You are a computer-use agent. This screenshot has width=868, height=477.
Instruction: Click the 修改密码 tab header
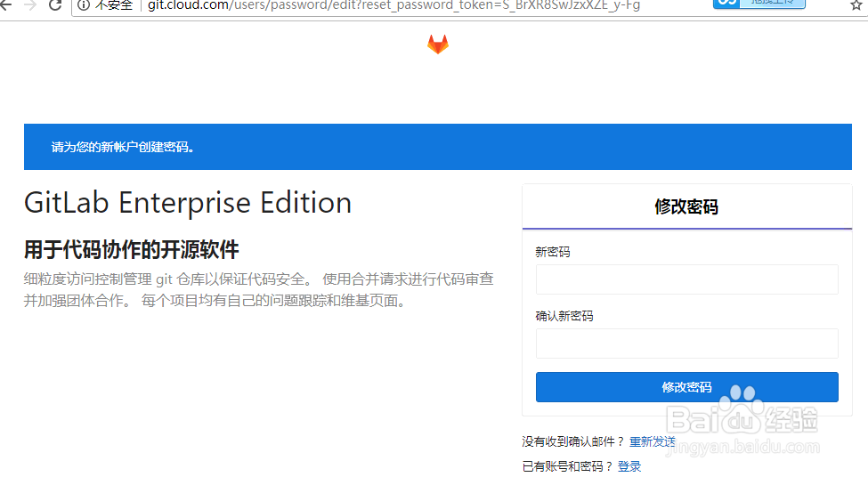(686, 206)
